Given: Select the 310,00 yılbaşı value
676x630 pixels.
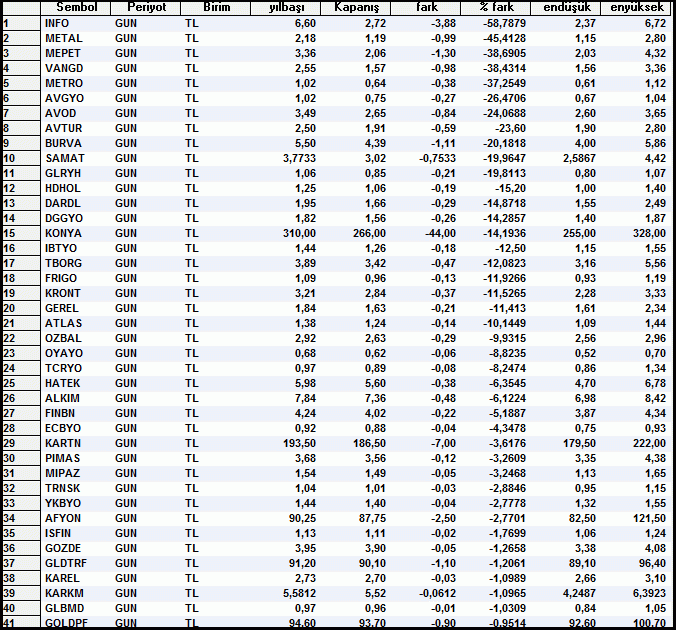Looking at the screenshot, I should pyautogui.click(x=300, y=234).
